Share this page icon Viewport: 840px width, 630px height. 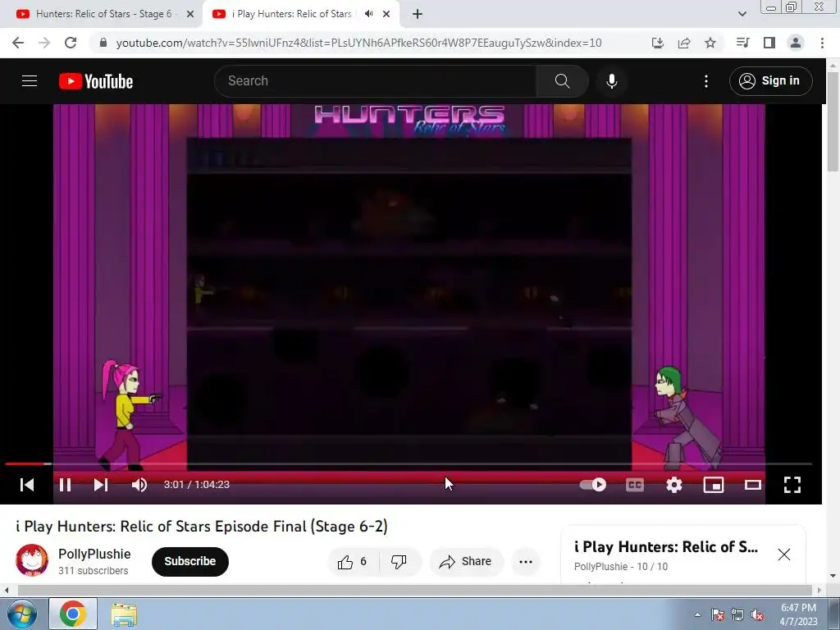click(684, 43)
